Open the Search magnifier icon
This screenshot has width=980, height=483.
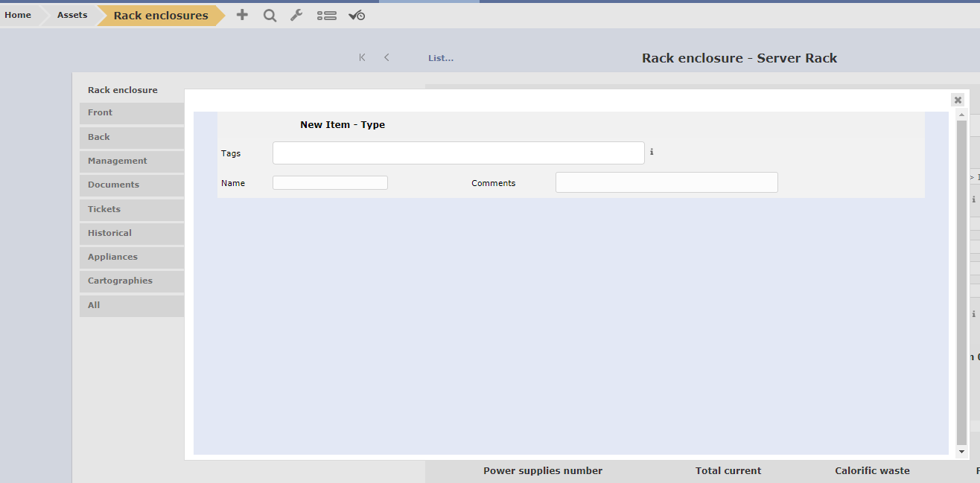click(x=270, y=15)
